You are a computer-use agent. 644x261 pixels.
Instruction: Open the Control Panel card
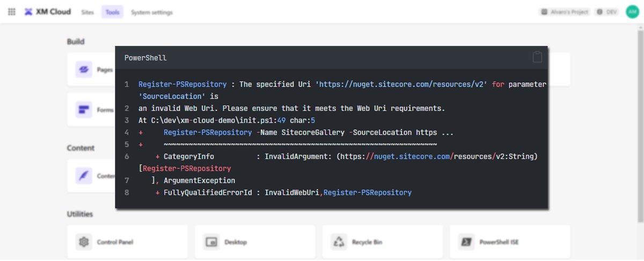128,242
